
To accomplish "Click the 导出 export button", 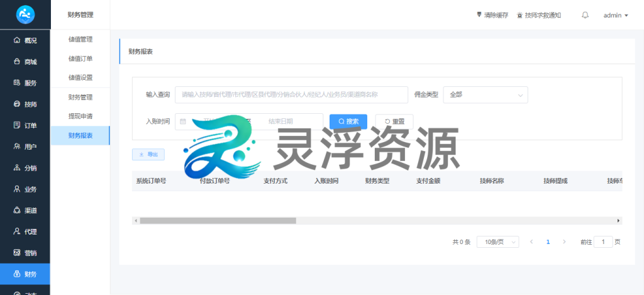I will 148,155.
